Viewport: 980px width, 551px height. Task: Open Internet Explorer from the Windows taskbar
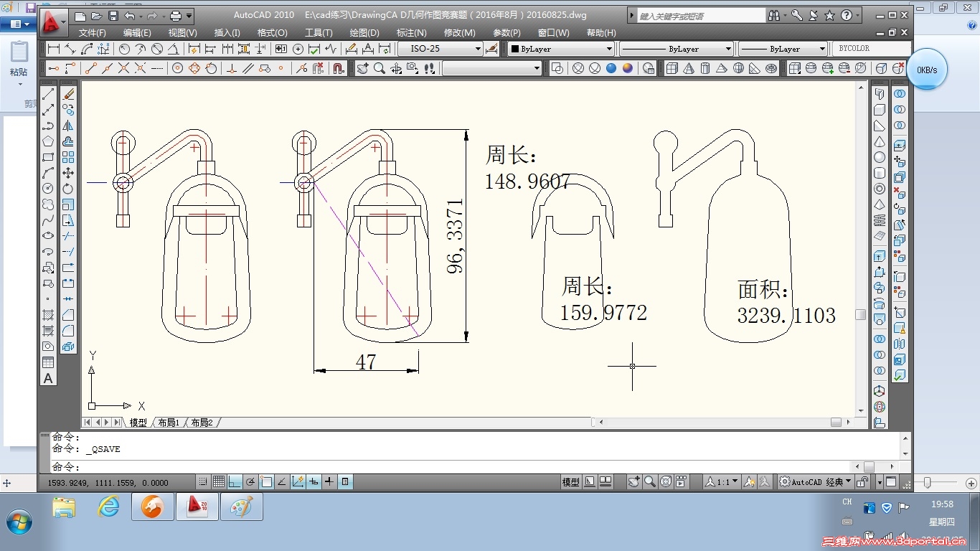[x=108, y=507]
